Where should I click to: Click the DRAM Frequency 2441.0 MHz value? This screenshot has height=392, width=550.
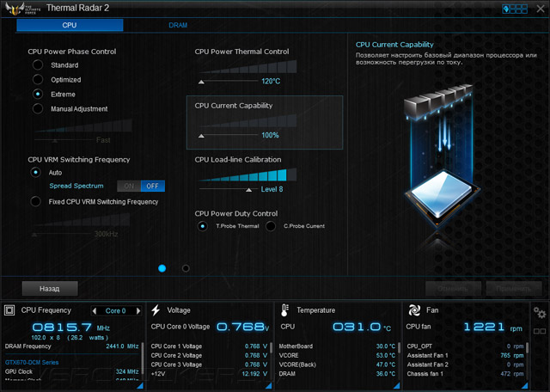point(122,346)
